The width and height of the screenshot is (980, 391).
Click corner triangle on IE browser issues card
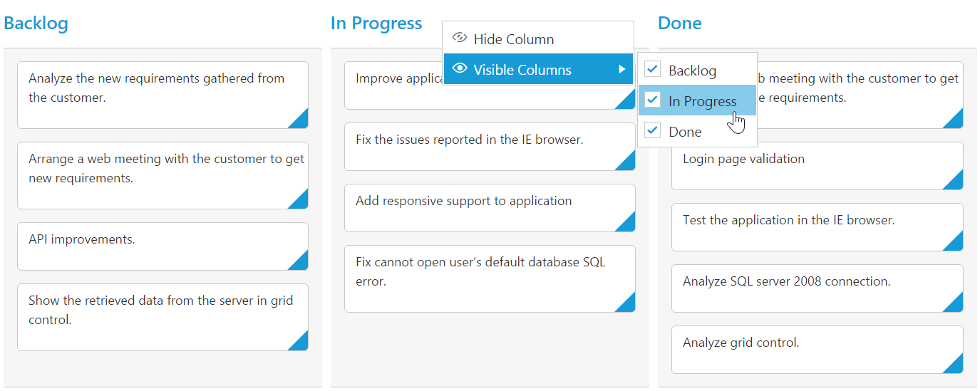[627, 162]
